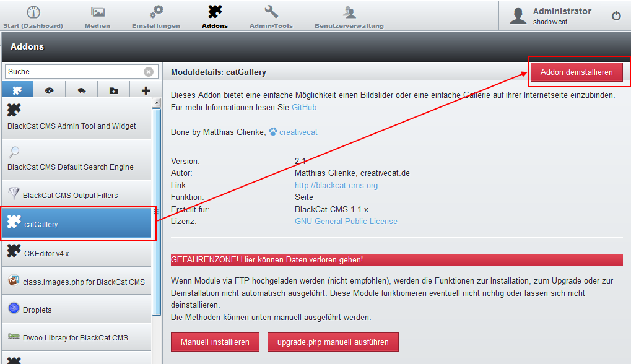Viewport: 631px width, 364px height.
Task: Select BlackCat CMS Admin Tool and Widget
Action: tap(76, 118)
